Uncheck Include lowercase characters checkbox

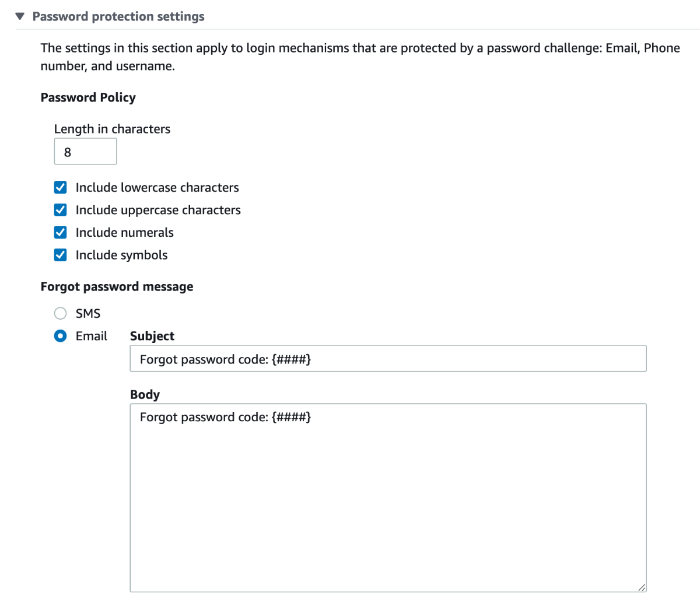[x=60, y=187]
